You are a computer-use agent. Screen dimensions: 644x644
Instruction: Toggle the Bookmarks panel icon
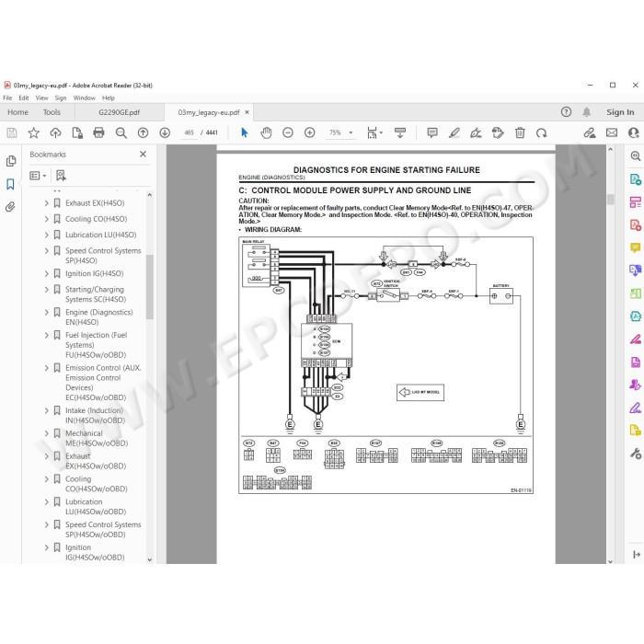[x=11, y=184]
